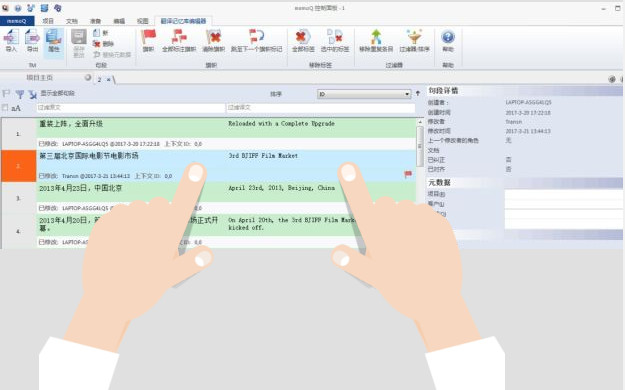The height and width of the screenshot is (390, 625).
Task: Switch to the Project home (项目主页) tab
Action: pos(39,78)
